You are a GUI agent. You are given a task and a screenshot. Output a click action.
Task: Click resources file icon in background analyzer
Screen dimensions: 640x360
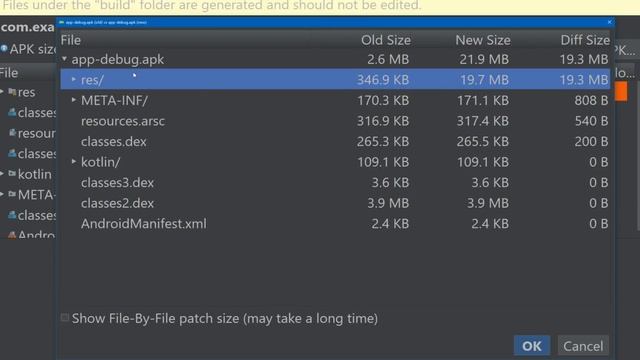tap(12, 133)
